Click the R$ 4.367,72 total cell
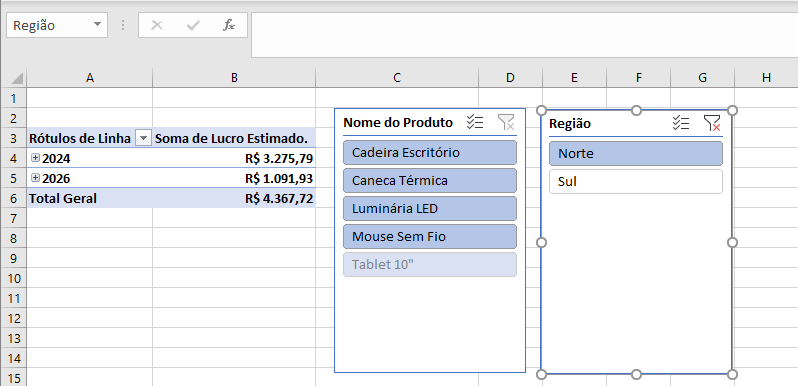Image resolution: width=798 pixels, height=386 pixels. click(x=234, y=198)
